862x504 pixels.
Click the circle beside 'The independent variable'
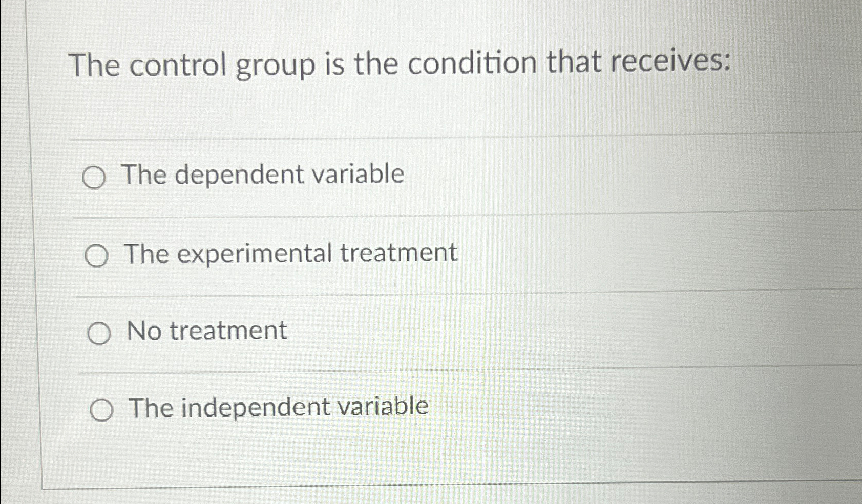[x=102, y=409]
